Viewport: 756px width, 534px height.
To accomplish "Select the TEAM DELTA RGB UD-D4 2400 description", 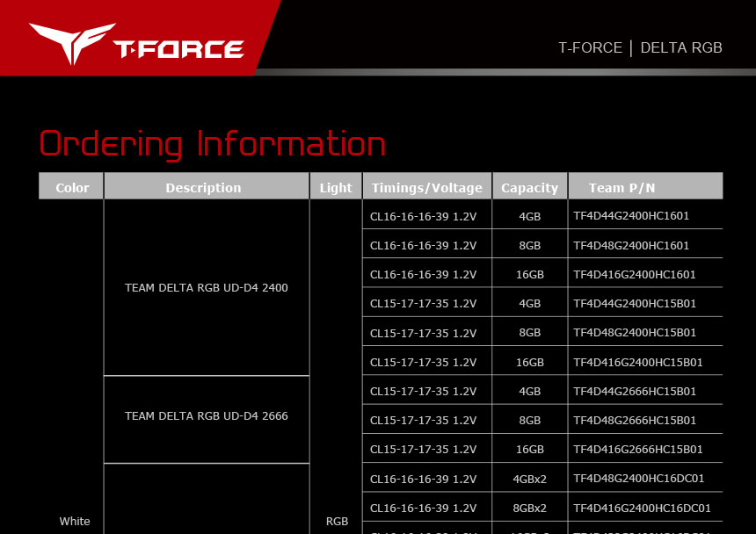I will [x=207, y=287].
